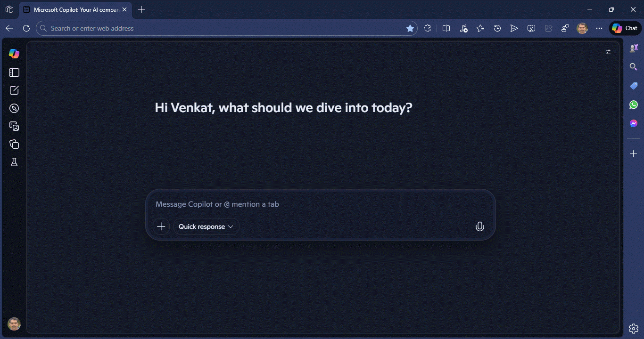Open the profile avatar at the bottom left
The height and width of the screenshot is (339, 644).
14,324
